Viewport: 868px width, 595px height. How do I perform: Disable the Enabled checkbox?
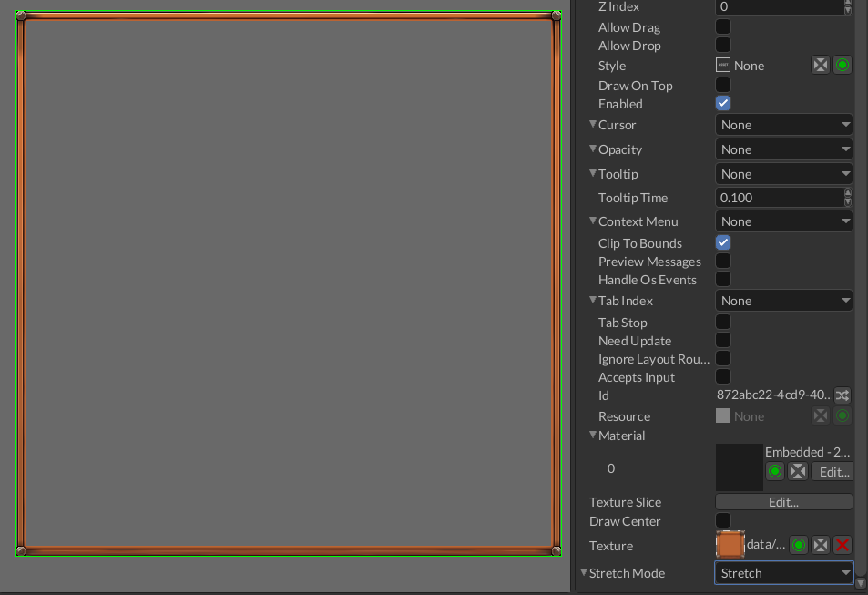tap(723, 104)
